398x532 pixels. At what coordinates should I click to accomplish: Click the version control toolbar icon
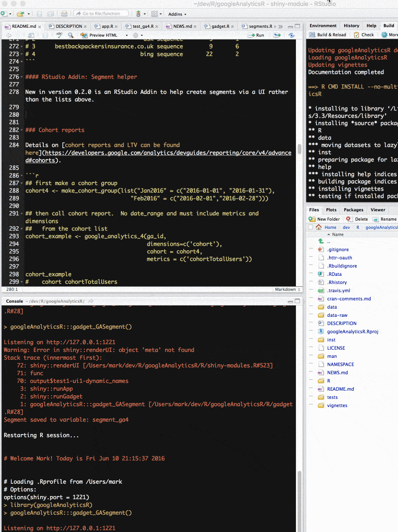pyautogui.click(x=138, y=14)
